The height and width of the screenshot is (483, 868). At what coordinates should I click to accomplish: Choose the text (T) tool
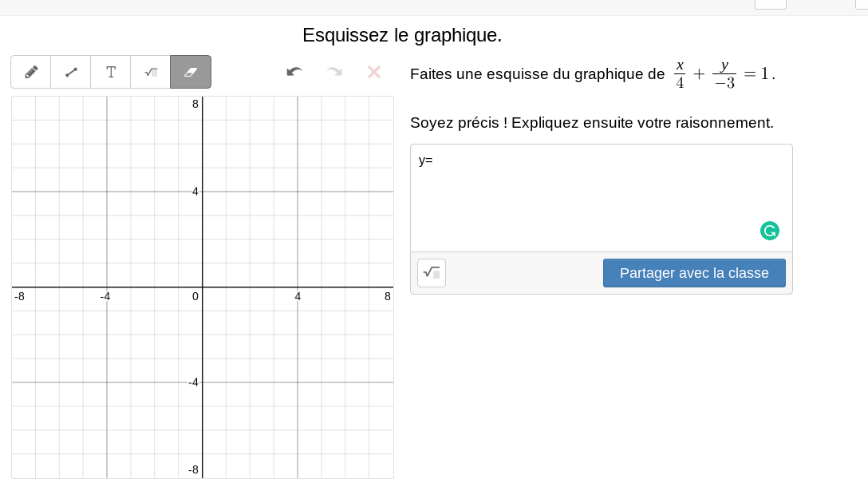[111, 72]
